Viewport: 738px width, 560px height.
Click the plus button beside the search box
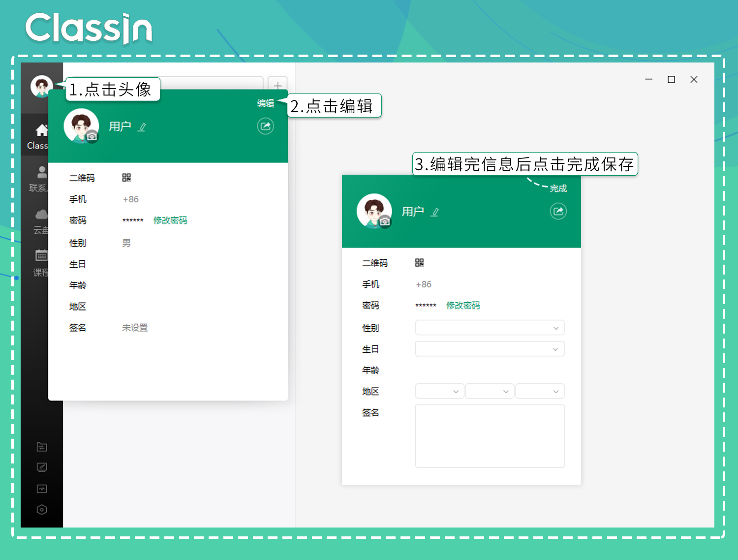[x=277, y=84]
